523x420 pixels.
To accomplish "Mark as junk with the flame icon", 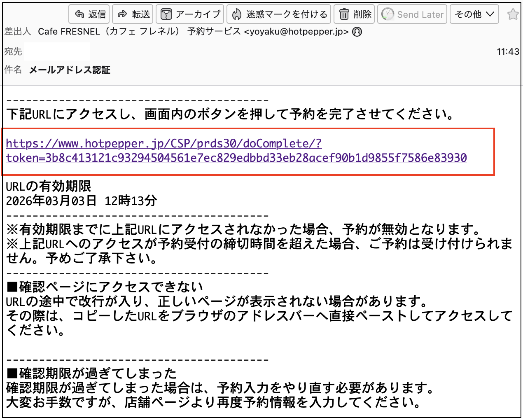I will [x=237, y=14].
